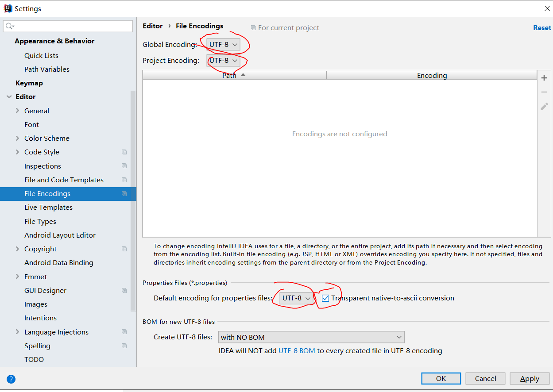The height and width of the screenshot is (392, 553).
Task: Click the settings tree vertical scrollbar
Action: tap(133, 201)
